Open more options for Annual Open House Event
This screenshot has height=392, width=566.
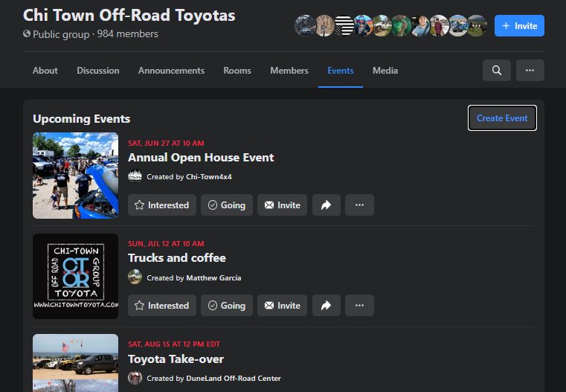(x=359, y=205)
